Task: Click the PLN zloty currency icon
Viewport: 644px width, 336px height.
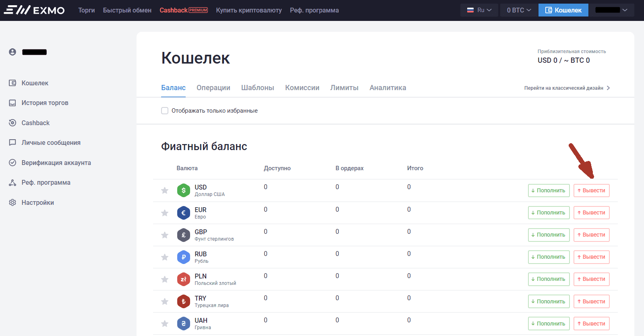Action: (x=184, y=279)
